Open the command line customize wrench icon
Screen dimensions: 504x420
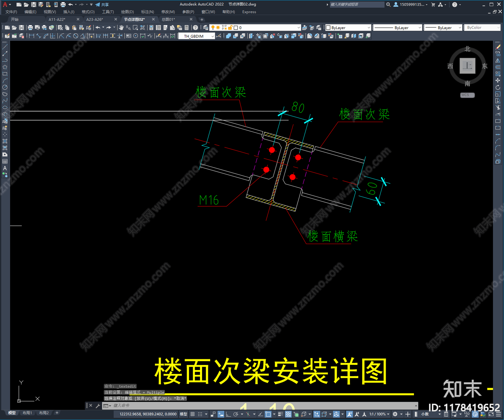pyautogui.click(x=98, y=406)
